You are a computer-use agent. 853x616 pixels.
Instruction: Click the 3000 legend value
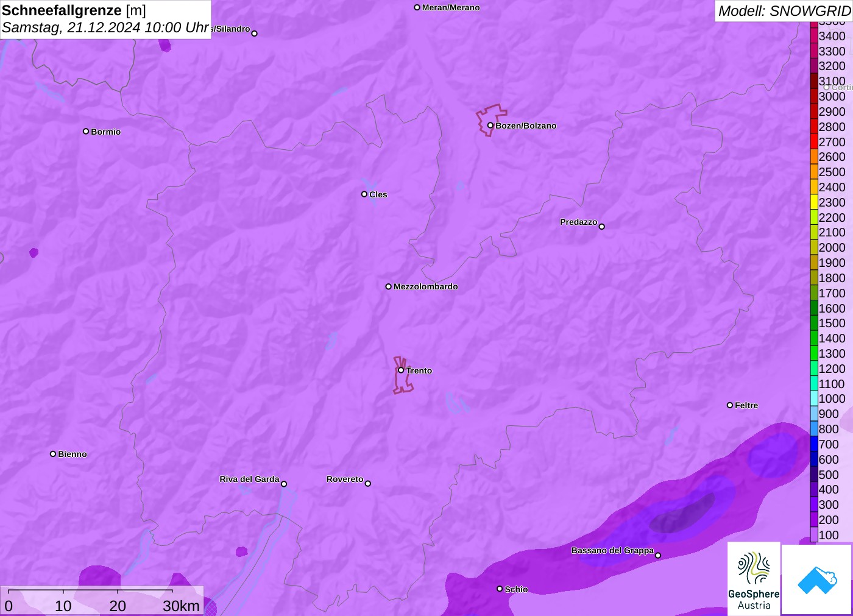[832, 96]
